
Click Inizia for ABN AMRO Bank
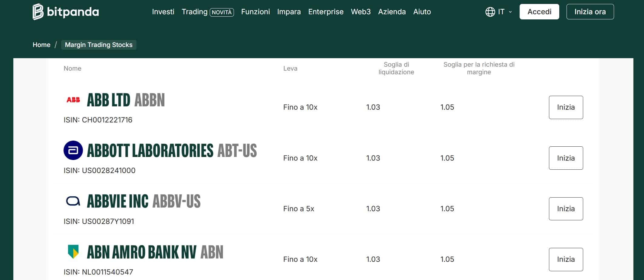(x=566, y=259)
